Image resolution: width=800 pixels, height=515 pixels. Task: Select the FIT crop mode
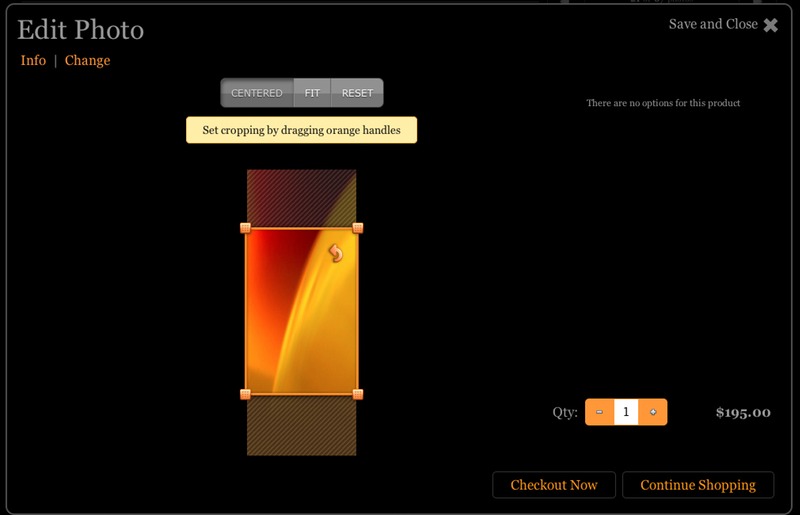point(313,93)
